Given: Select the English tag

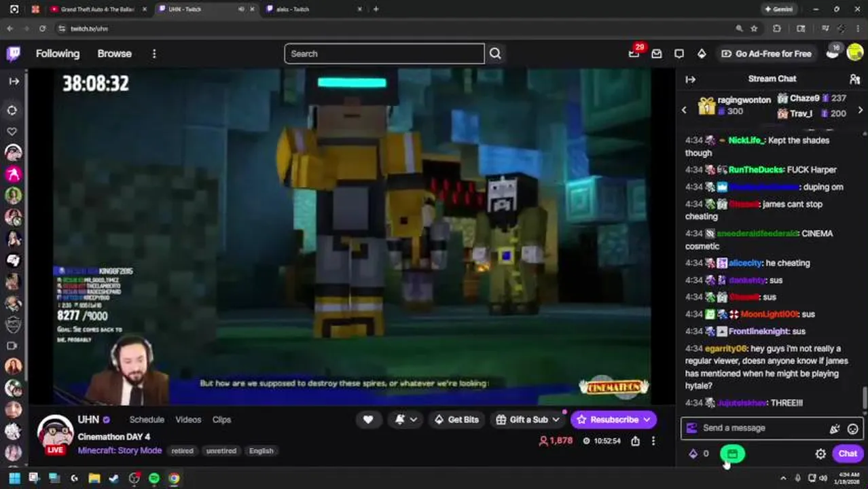Looking at the screenshot, I should pyautogui.click(x=261, y=451).
